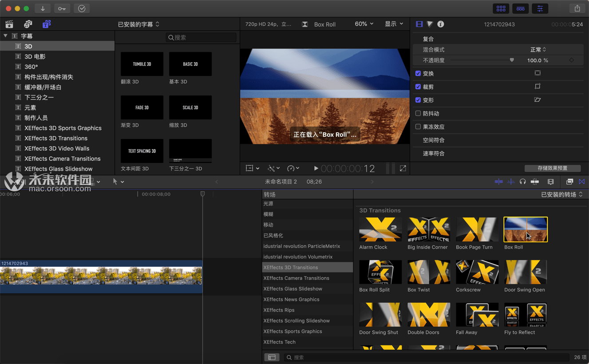Image resolution: width=589 pixels, height=364 pixels.
Task: Open the 60% zoom dropdown
Action: [364, 24]
